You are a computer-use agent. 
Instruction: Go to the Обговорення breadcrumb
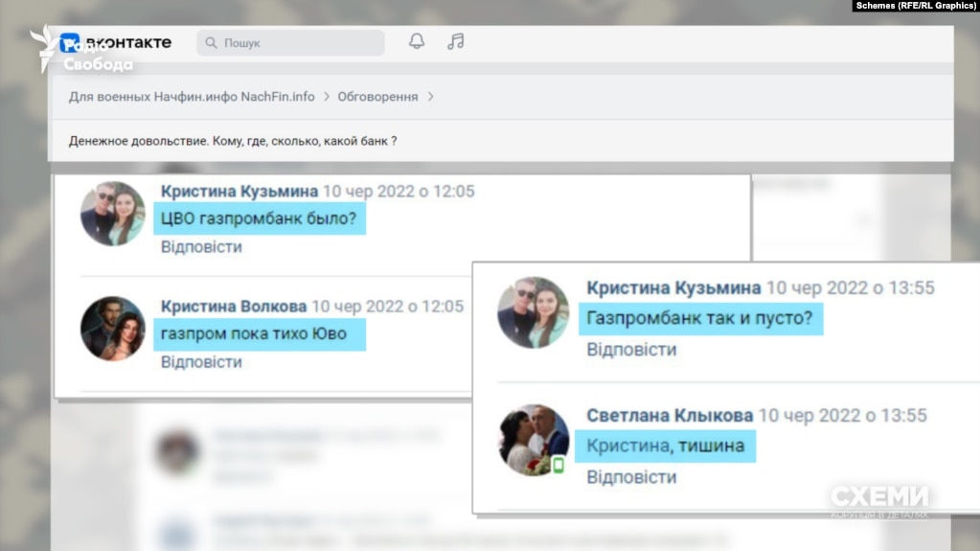point(378,97)
